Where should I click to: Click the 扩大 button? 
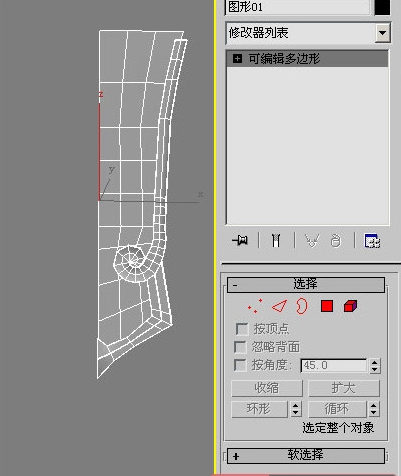[x=344, y=388]
